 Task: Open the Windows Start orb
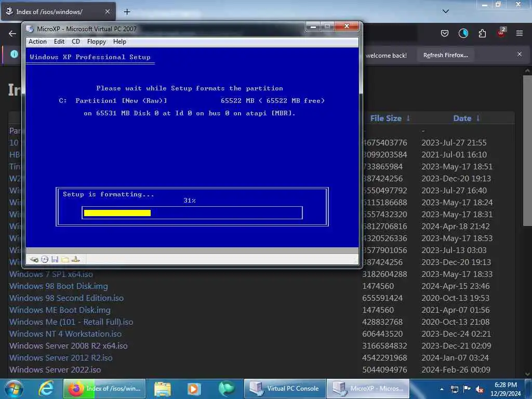[14, 389]
